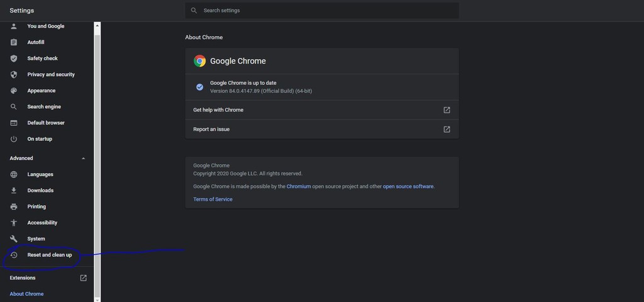
Task: Click the Google Chrome logo icon
Action: point(199,61)
